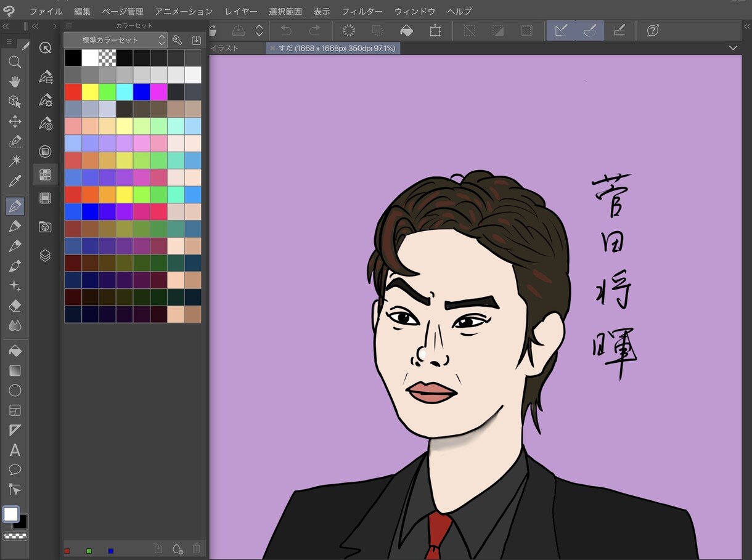The height and width of the screenshot is (560, 752).
Task: Select the Blend color-mixing tool
Action: click(15, 325)
